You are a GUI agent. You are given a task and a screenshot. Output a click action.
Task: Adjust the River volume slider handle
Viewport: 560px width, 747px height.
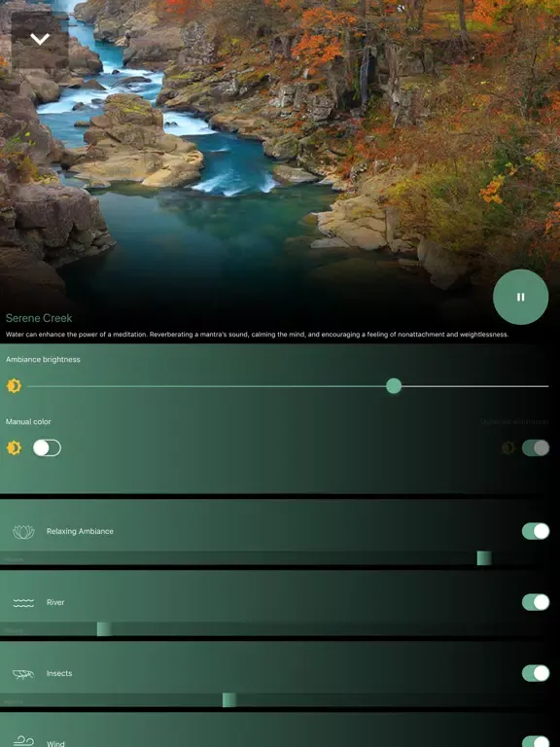coord(104,629)
